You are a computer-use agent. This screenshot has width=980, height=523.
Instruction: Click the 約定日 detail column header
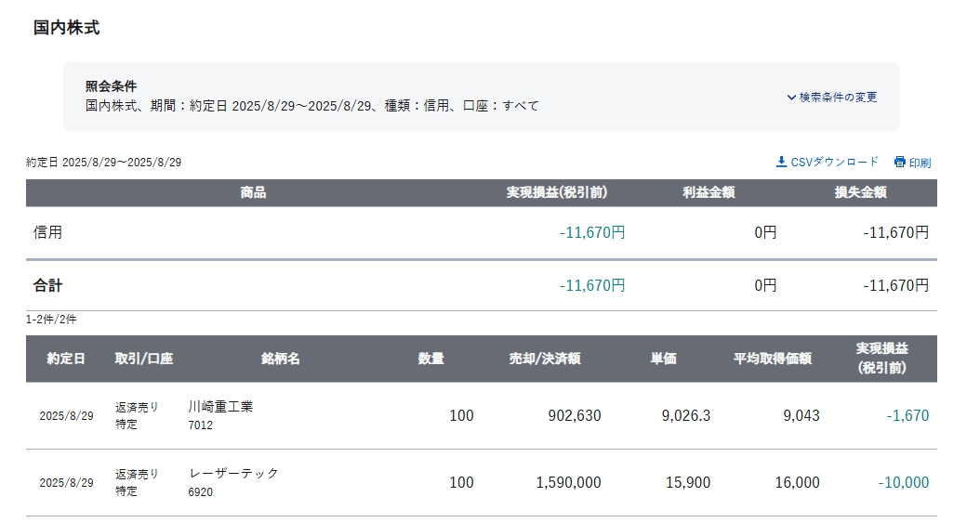coord(66,359)
